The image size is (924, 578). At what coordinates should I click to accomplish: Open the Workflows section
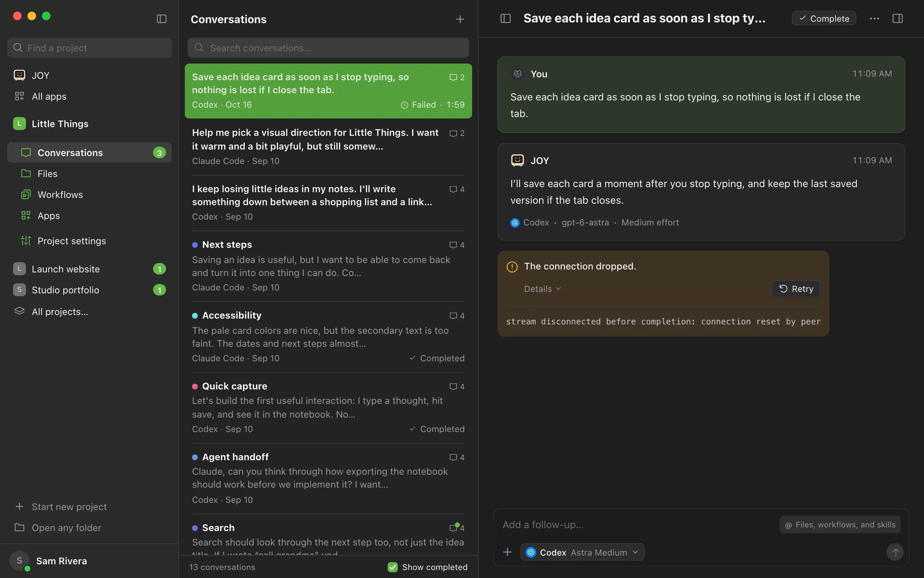click(90, 195)
